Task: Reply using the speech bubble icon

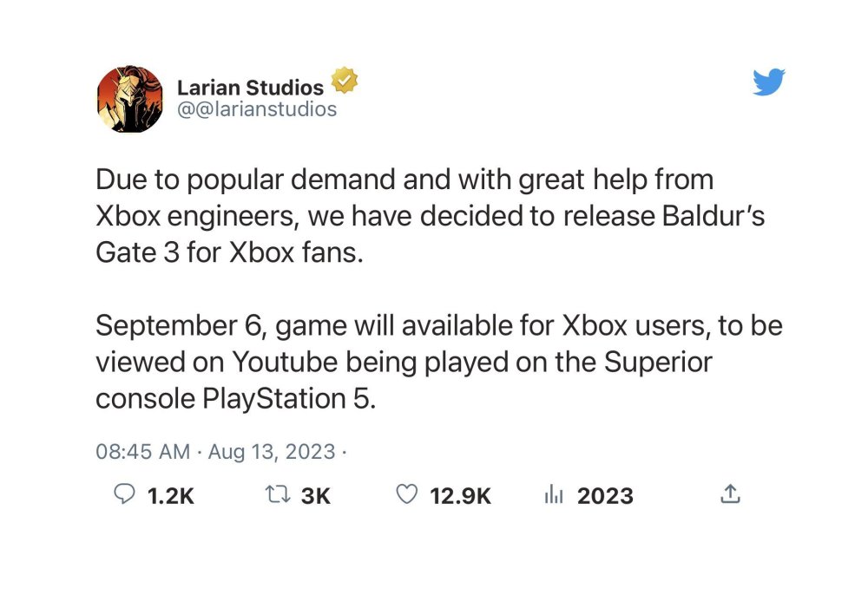Action: pyautogui.click(x=125, y=494)
